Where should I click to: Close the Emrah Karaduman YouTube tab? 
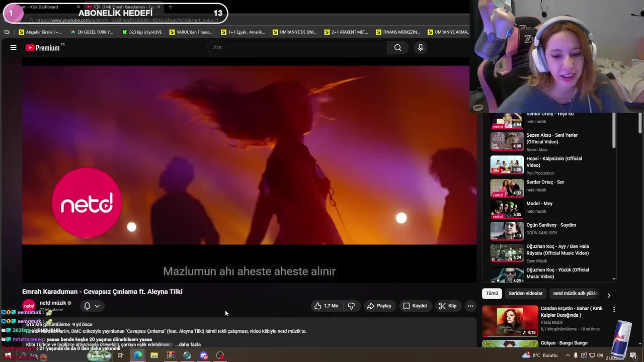pyautogui.click(x=158, y=7)
